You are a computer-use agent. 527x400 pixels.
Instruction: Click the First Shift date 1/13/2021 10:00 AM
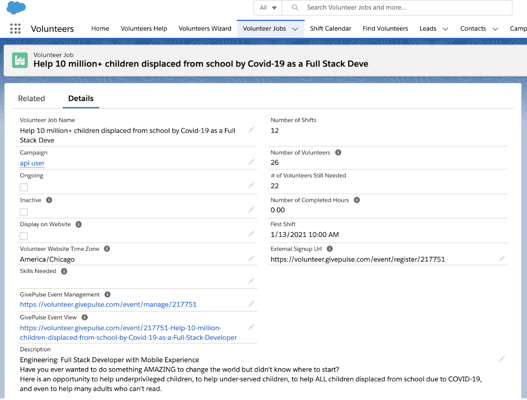[305, 235]
